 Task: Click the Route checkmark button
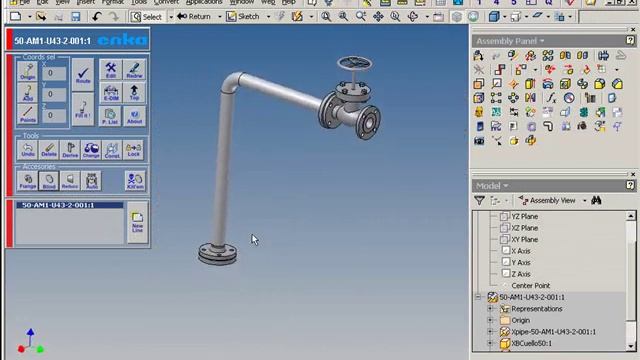(x=83, y=74)
